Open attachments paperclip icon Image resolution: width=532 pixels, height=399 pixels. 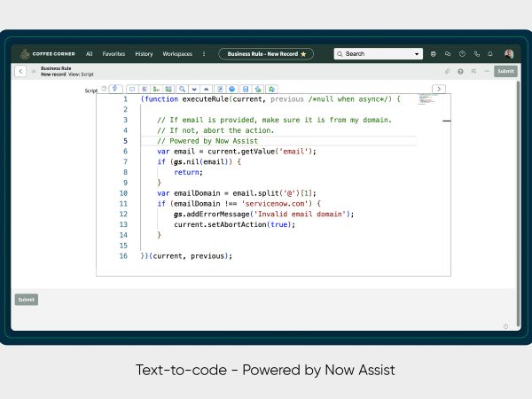coord(447,71)
